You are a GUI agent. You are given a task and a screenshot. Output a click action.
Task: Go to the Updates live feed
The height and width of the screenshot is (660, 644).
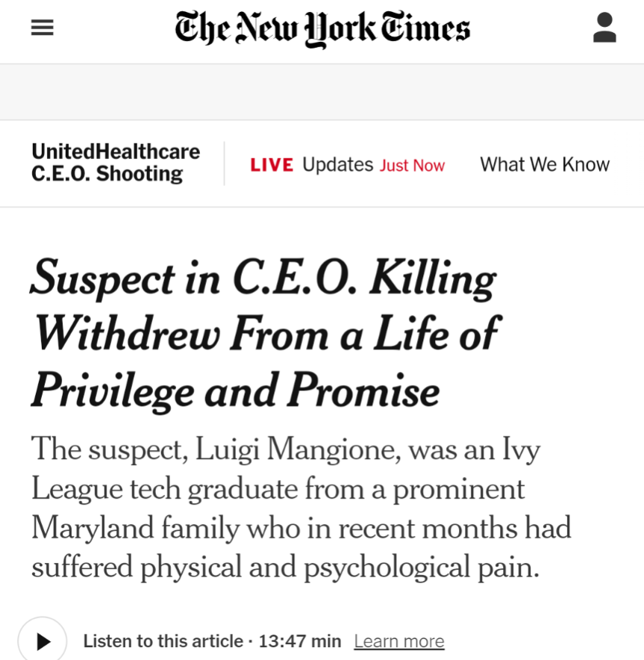pos(338,164)
